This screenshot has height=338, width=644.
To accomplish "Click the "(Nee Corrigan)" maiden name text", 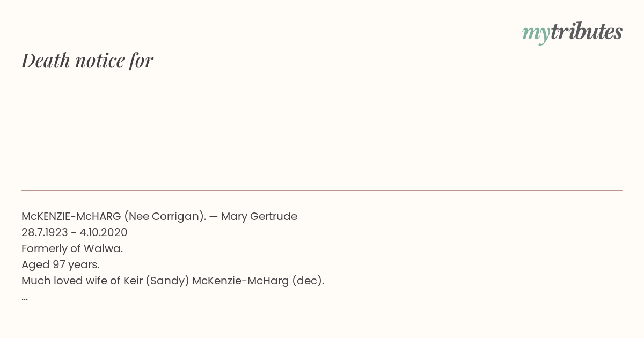I will 165,216.
